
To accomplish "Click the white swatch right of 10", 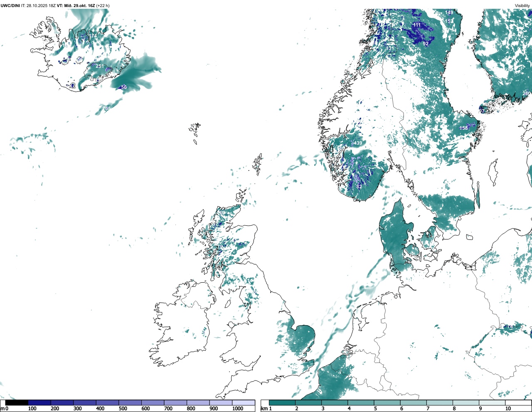I will pos(518,402).
